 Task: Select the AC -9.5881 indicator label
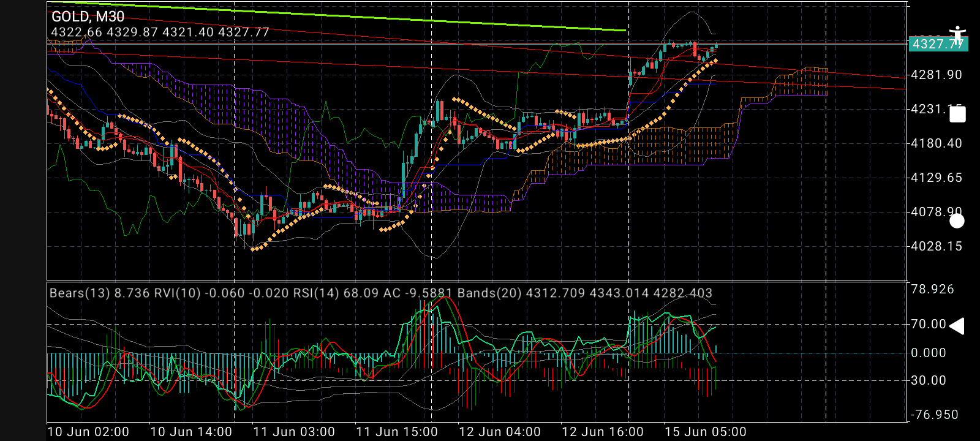click(418, 293)
